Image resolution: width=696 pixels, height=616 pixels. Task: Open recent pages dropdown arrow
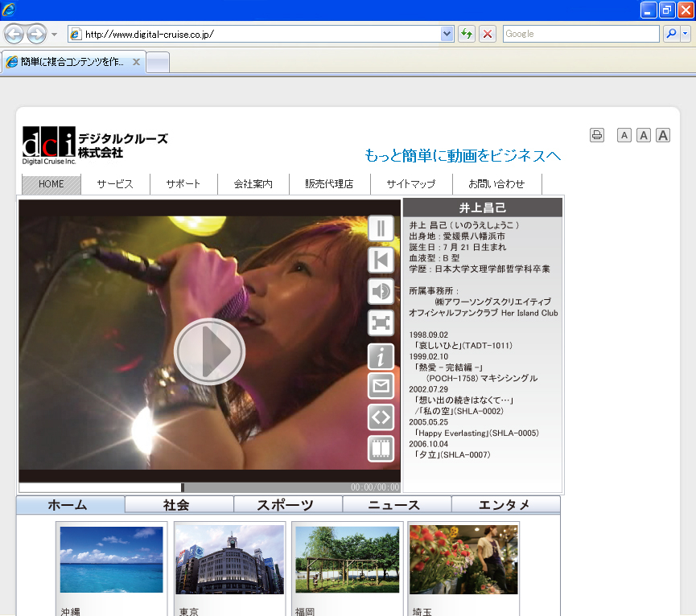click(x=54, y=34)
